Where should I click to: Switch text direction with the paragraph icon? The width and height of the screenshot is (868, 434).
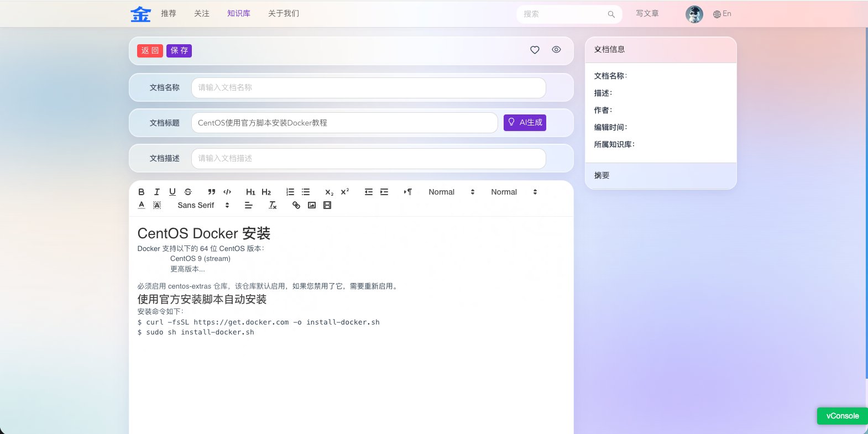click(x=408, y=192)
